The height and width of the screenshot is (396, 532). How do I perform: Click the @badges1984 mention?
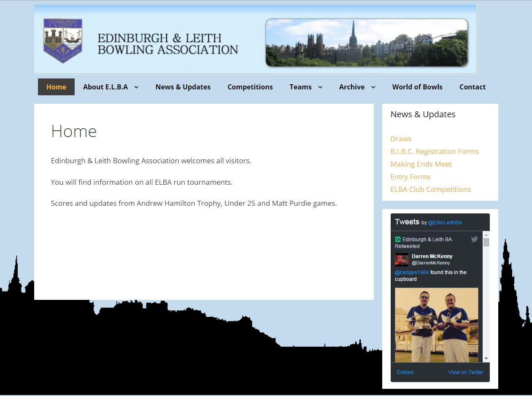click(x=412, y=272)
